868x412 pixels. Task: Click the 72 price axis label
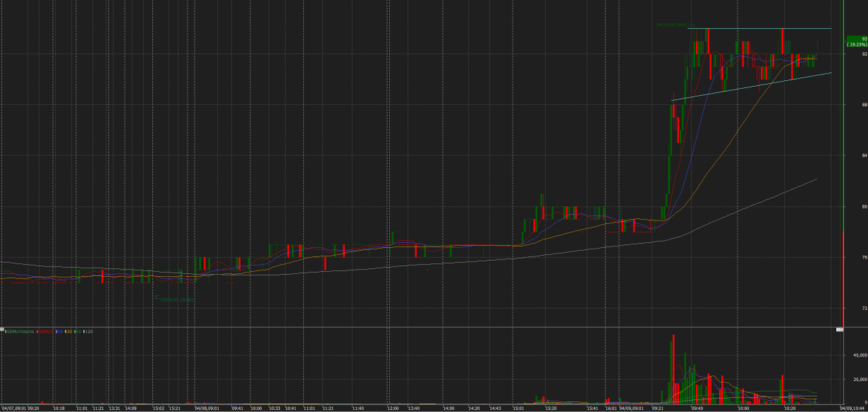864,308
